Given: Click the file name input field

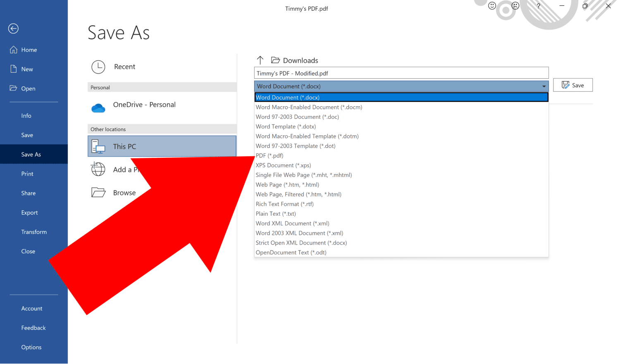Looking at the screenshot, I should tap(401, 73).
